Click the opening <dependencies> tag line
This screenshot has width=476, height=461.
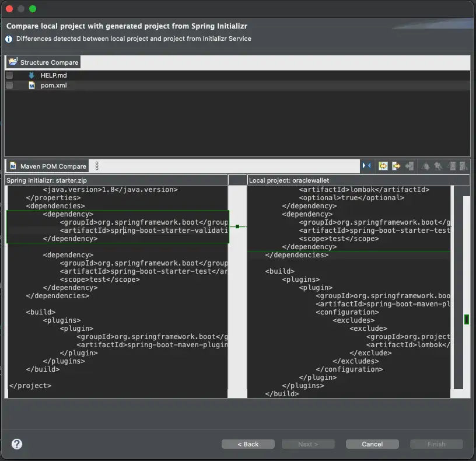click(x=55, y=206)
